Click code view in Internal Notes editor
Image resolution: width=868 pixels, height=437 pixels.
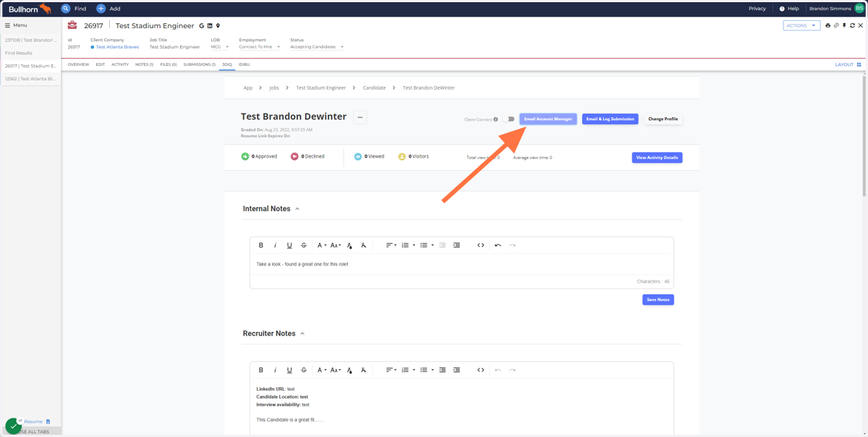pos(480,245)
